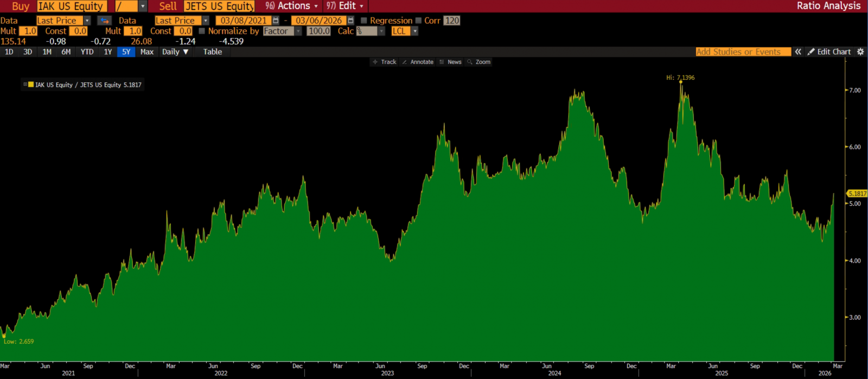The height and width of the screenshot is (379, 868).
Task: Enable the Normalize by checkbox
Action: 202,31
